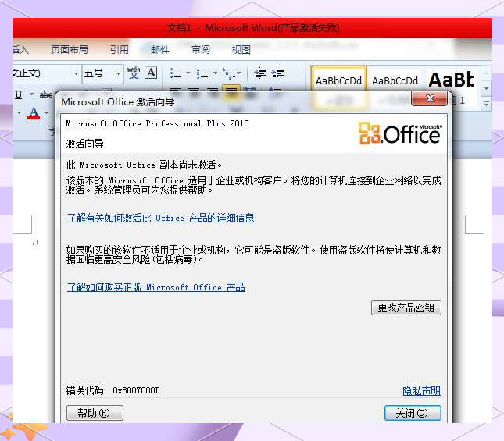
Task: Click the 关闭(C) button
Action: 413,413
